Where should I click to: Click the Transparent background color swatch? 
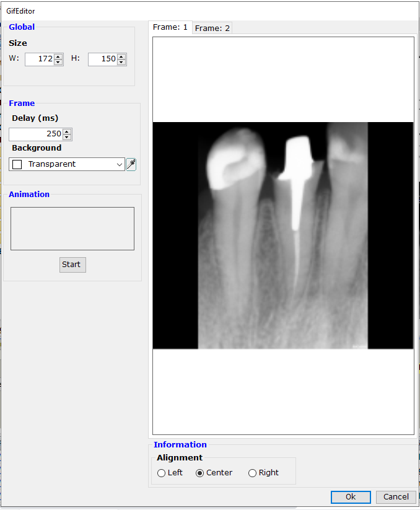click(x=17, y=164)
